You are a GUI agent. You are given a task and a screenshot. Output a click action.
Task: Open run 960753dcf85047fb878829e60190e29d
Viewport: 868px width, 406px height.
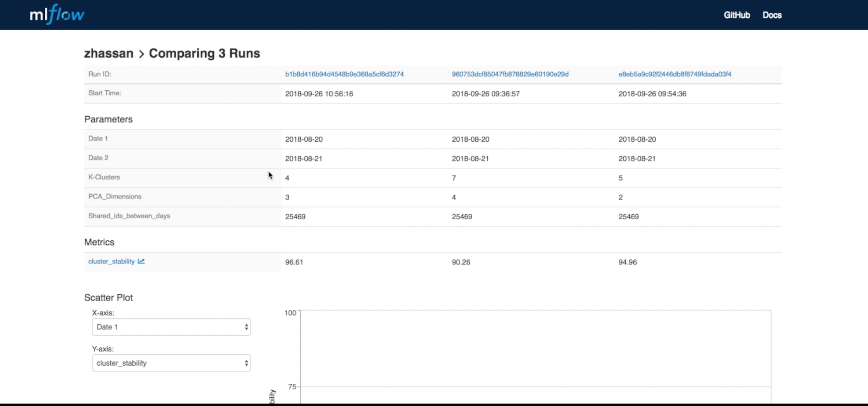510,74
